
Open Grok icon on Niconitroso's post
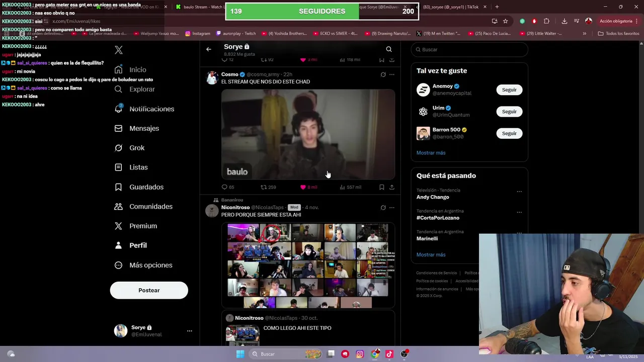tap(383, 208)
